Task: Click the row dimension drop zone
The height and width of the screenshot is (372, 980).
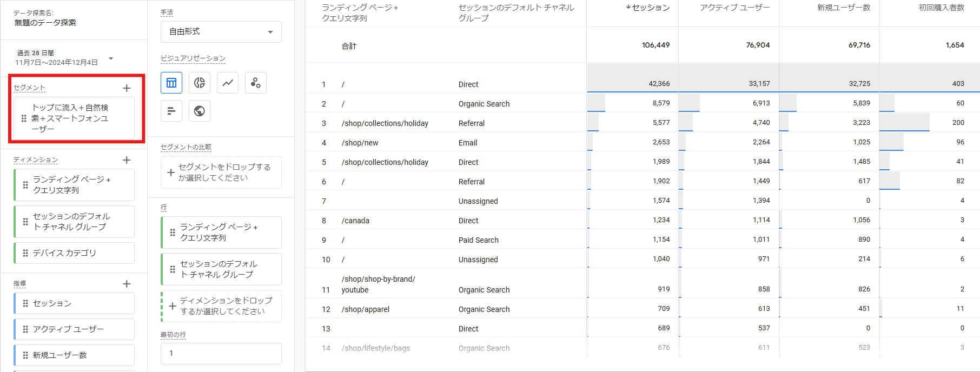Action: [221, 306]
